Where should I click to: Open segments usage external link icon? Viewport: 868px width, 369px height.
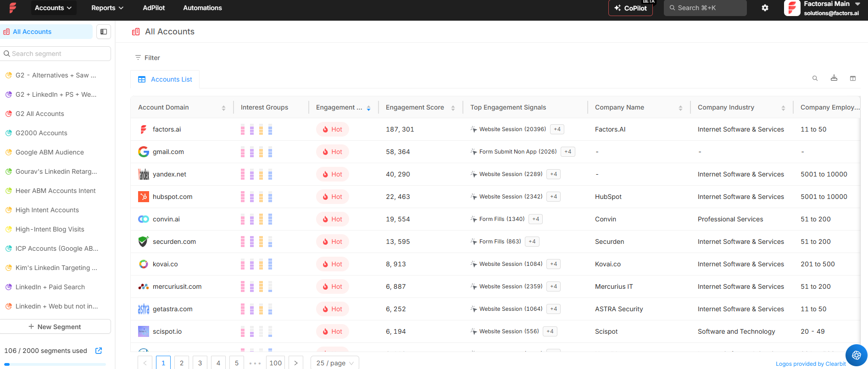click(99, 351)
